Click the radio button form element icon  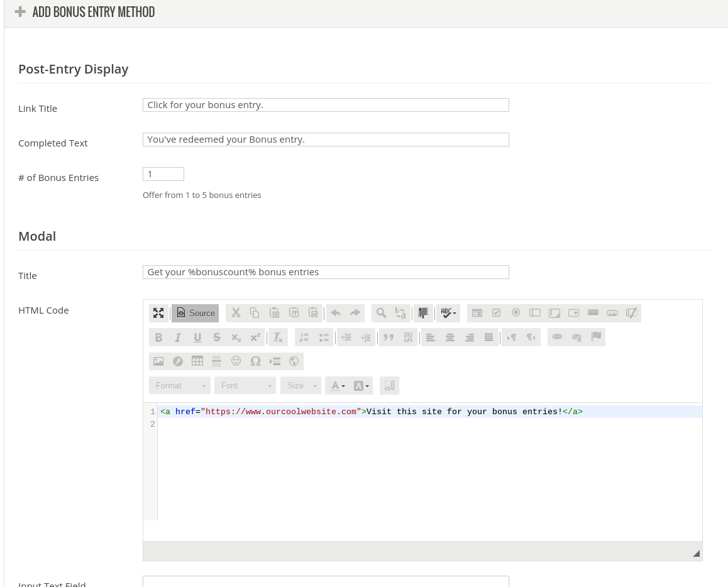point(516,313)
